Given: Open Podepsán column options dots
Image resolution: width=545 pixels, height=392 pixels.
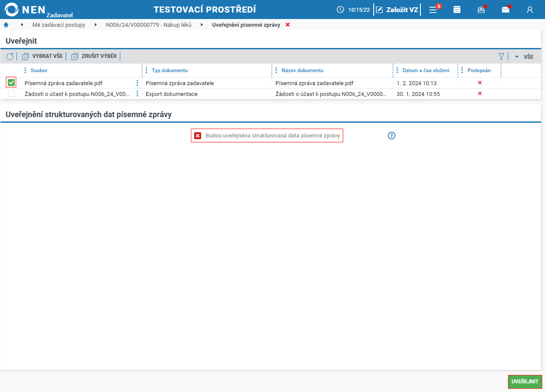Looking at the screenshot, I should 462,70.
